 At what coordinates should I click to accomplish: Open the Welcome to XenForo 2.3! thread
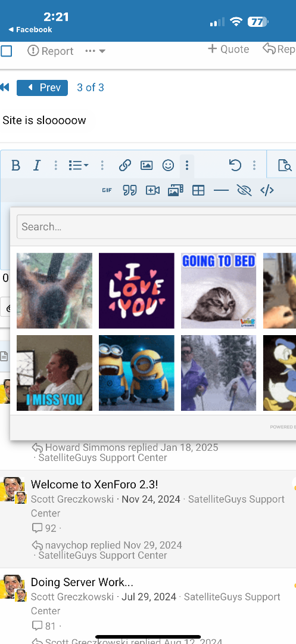point(94,484)
